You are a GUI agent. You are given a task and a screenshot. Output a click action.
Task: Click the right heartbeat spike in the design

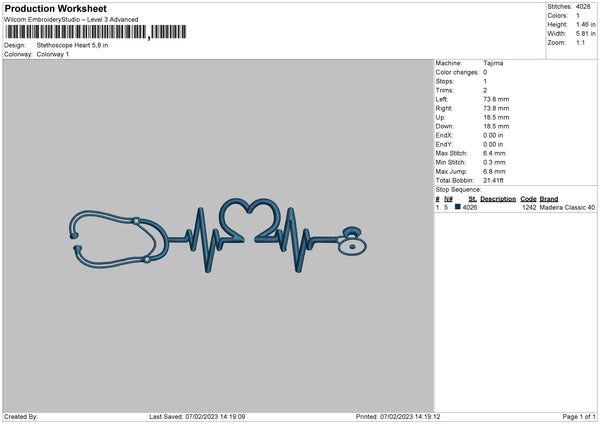[294, 240]
